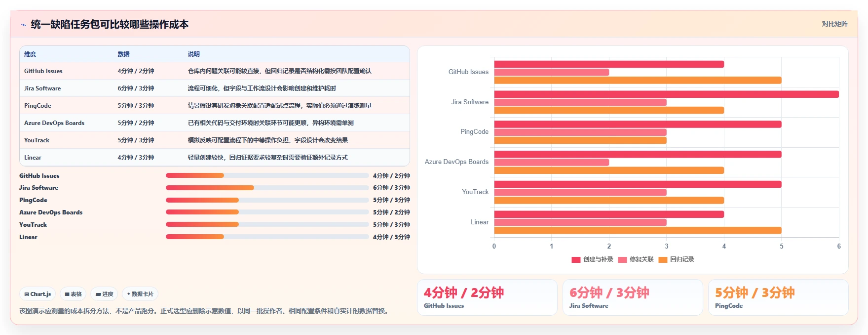The image size is (868, 335).
Task: Click the 数据卡片 chip
Action: (x=140, y=294)
